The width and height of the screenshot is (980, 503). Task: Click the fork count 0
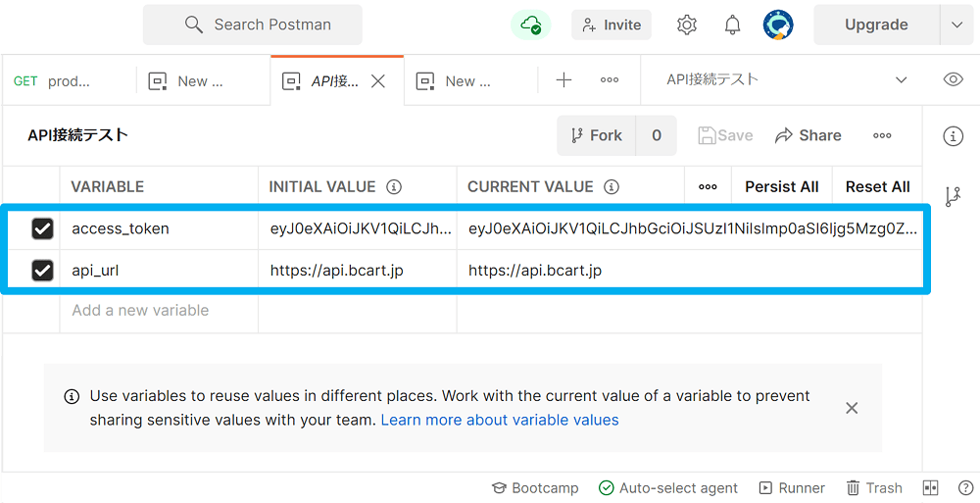click(x=657, y=135)
